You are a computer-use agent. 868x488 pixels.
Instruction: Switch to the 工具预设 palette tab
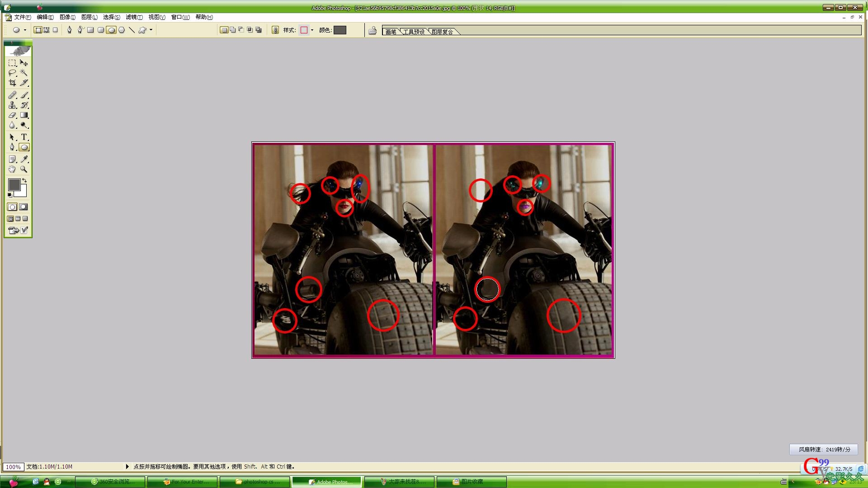point(414,32)
